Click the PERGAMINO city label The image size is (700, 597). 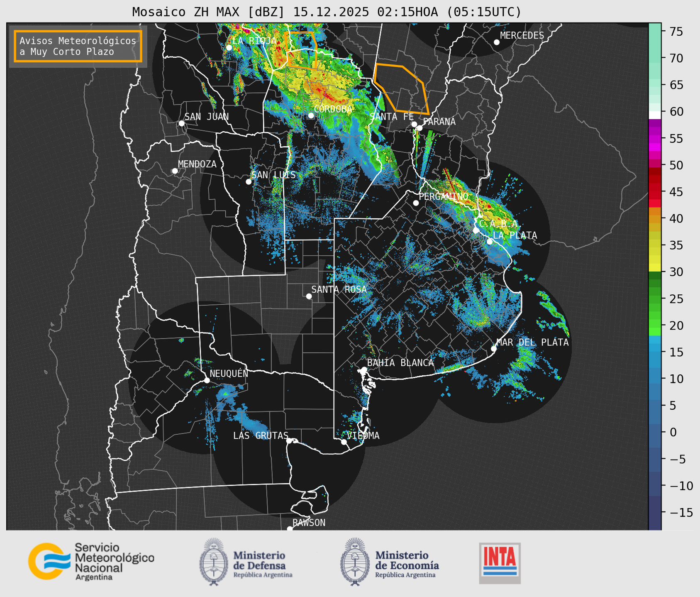[x=443, y=196]
